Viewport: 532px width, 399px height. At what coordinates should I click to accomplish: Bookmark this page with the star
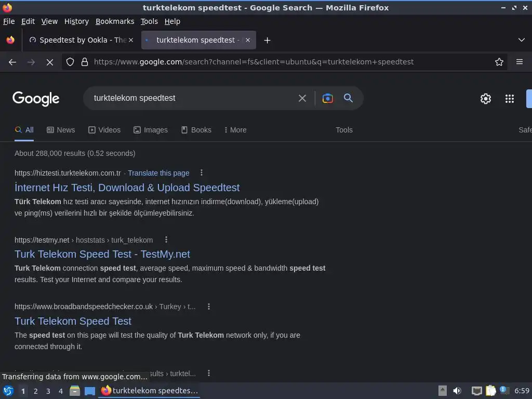(499, 62)
